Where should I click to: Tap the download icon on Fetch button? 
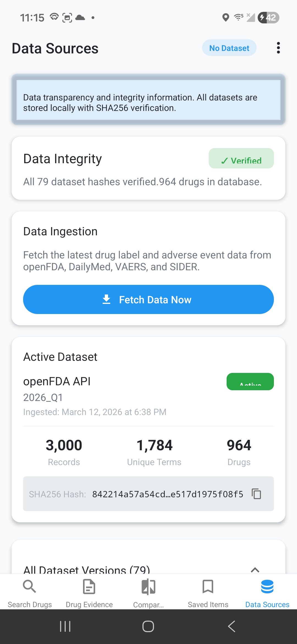click(106, 299)
